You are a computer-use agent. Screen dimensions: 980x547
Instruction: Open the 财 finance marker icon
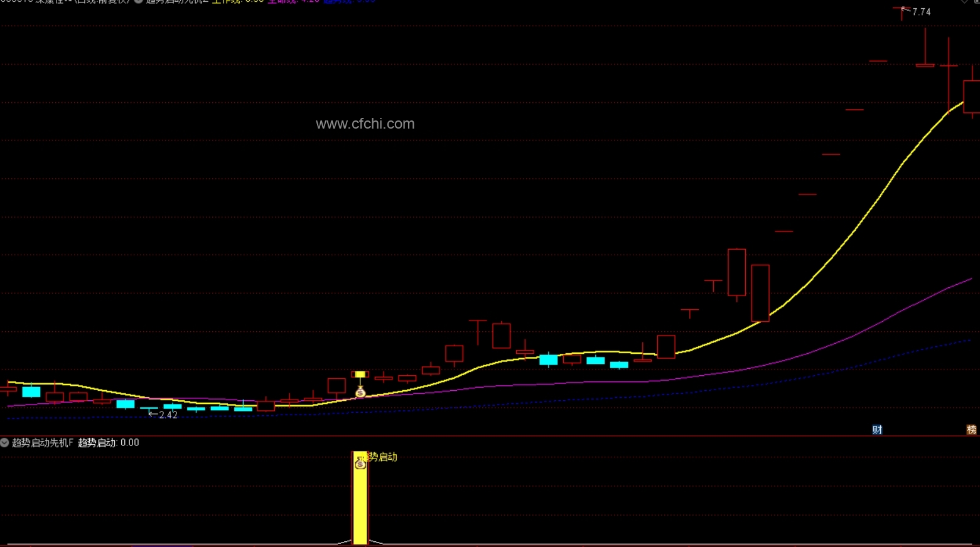click(877, 430)
